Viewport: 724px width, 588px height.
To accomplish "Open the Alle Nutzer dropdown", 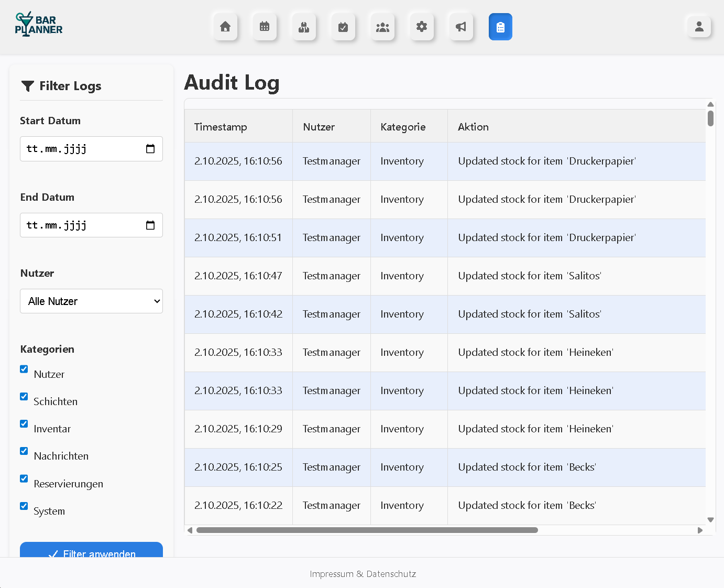I will tap(91, 301).
